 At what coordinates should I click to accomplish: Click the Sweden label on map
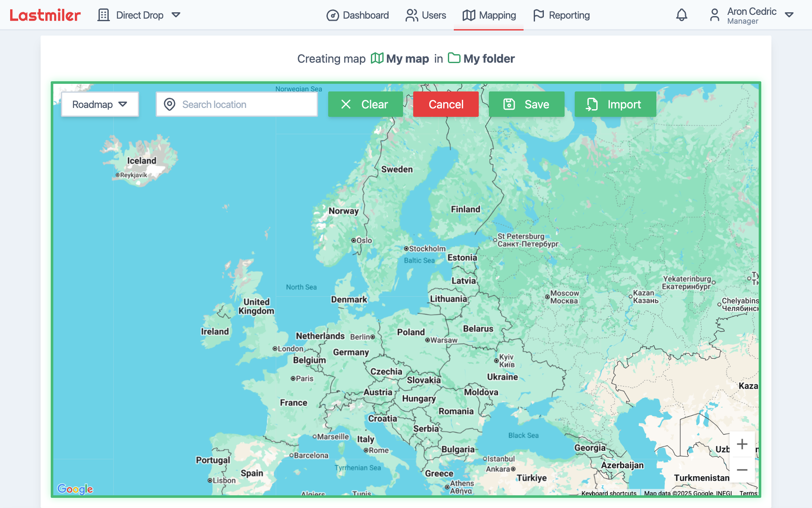(397, 169)
